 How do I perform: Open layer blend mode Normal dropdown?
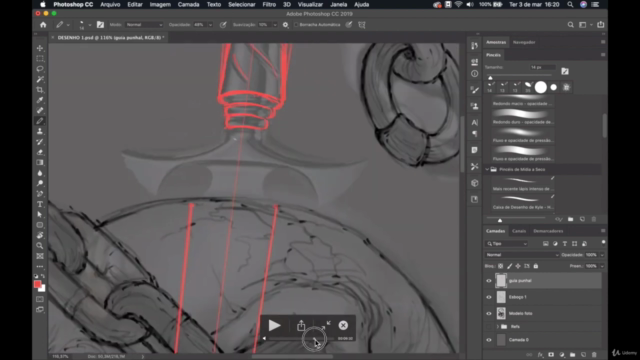522,255
